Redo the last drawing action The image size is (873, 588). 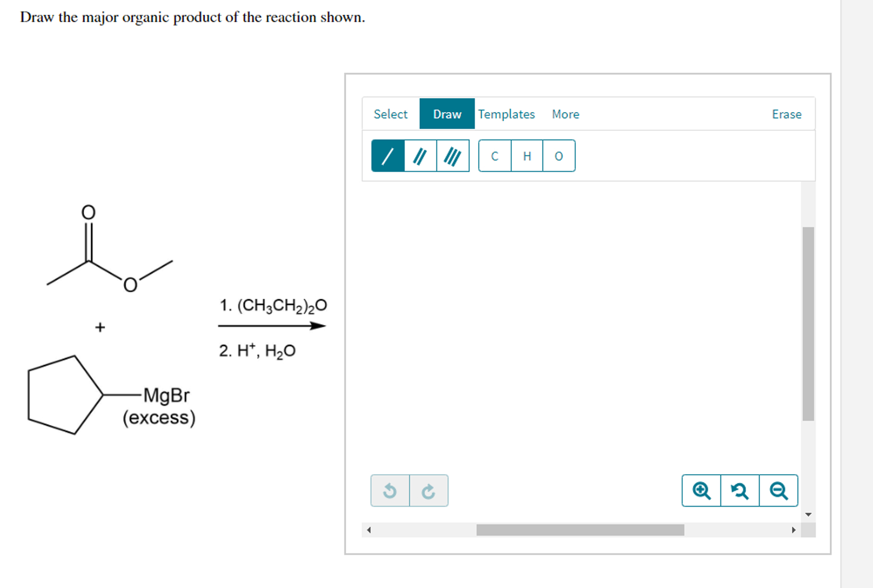pos(428,490)
